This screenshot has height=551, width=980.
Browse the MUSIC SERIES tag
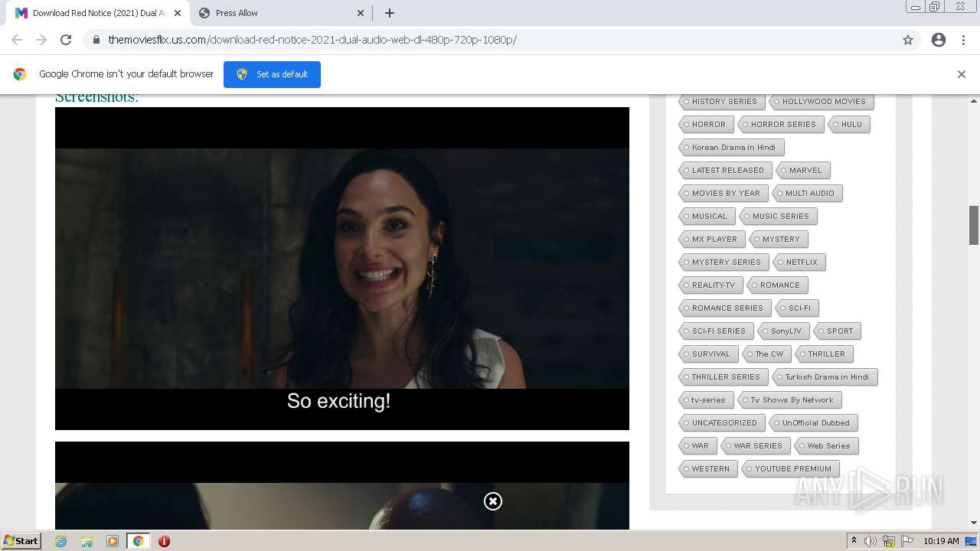click(777, 216)
